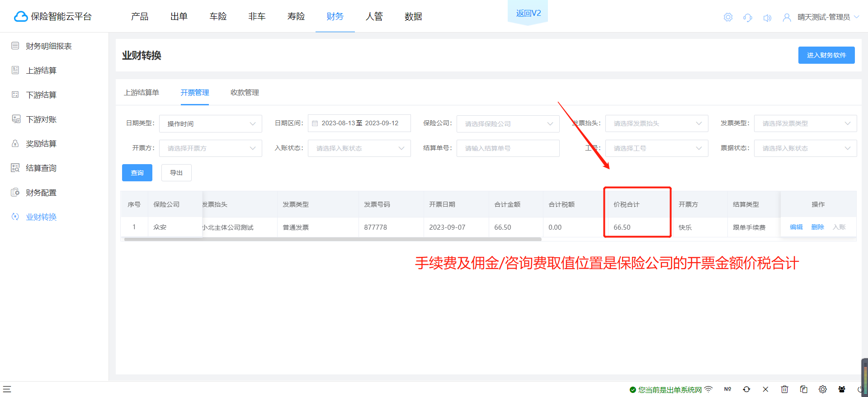
Task: Open the 票据状态 dropdown
Action: point(806,148)
